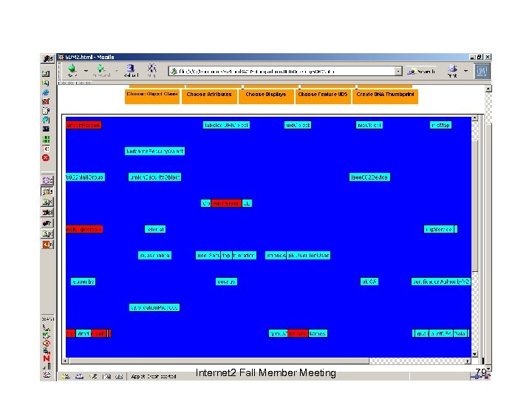
Task: Open the Choose Object Class tab
Action: [152, 96]
